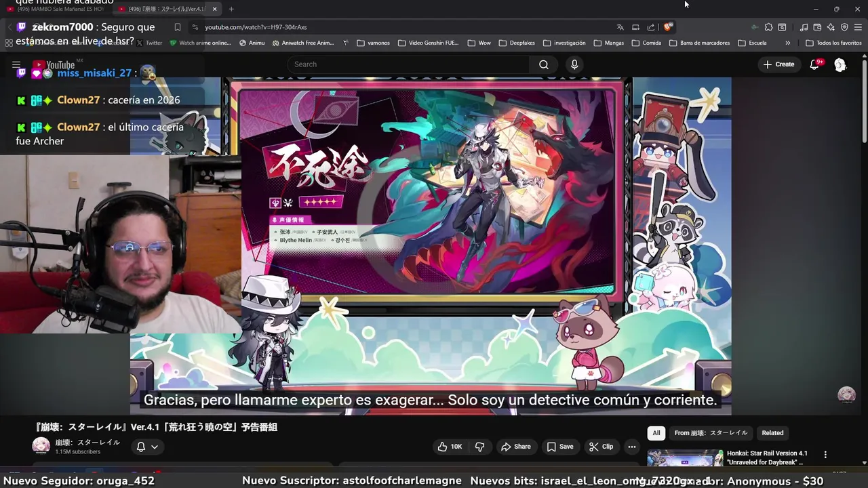Open the Wow bookmark folder
Viewport: 868px width, 488px height.
point(479,43)
